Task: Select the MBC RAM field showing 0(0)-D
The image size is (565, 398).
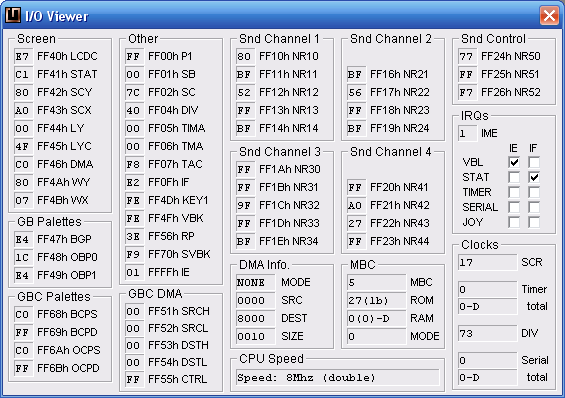Action: tap(377, 319)
